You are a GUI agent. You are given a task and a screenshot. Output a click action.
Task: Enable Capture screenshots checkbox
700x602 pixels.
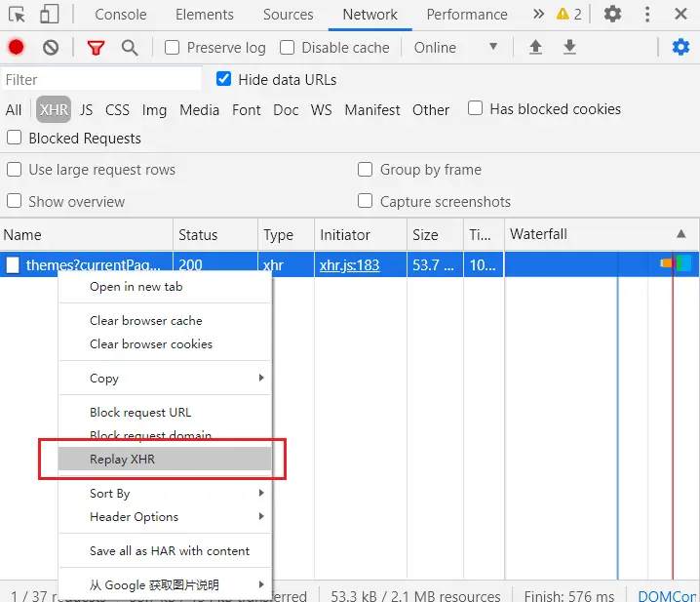pyautogui.click(x=366, y=201)
